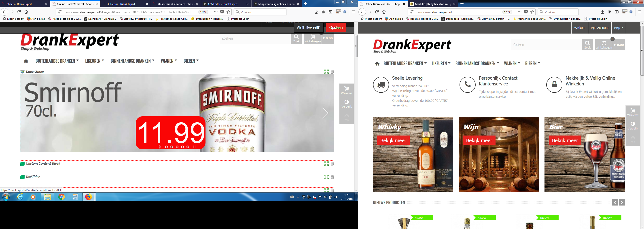Screen dimensions: 644x229
Task: Switch to the CSS Editor • Drank Expert tab
Action: (x=223, y=4)
